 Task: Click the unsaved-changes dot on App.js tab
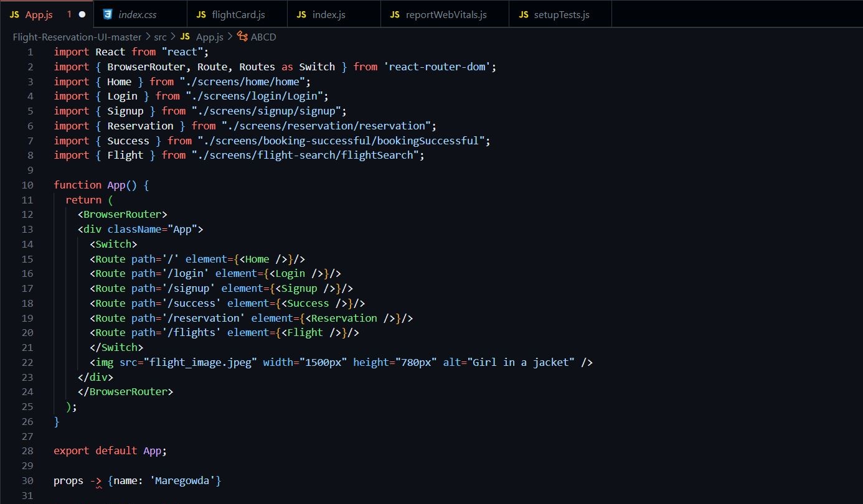coord(82,14)
